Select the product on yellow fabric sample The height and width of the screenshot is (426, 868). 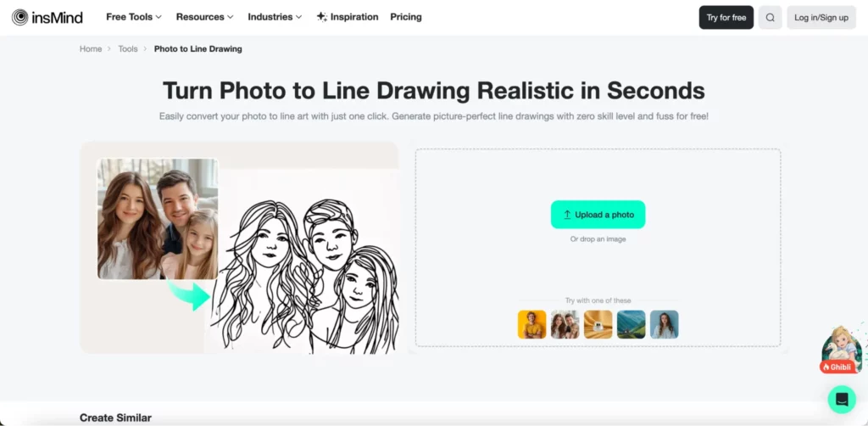[x=598, y=324]
